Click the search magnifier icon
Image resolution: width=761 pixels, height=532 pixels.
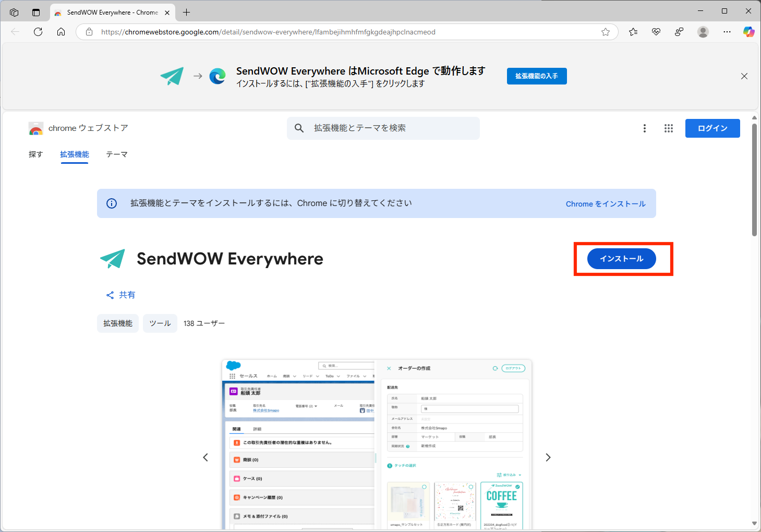tap(299, 128)
